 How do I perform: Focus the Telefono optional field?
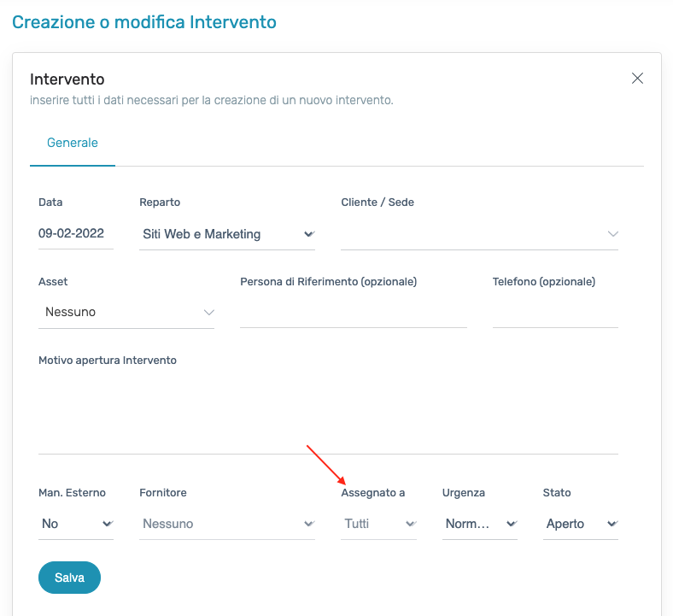pyautogui.click(x=555, y=312)
